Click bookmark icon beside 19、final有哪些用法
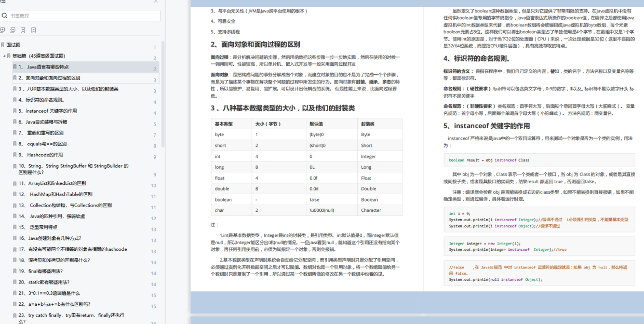644x324 pixels. [15, 271]
